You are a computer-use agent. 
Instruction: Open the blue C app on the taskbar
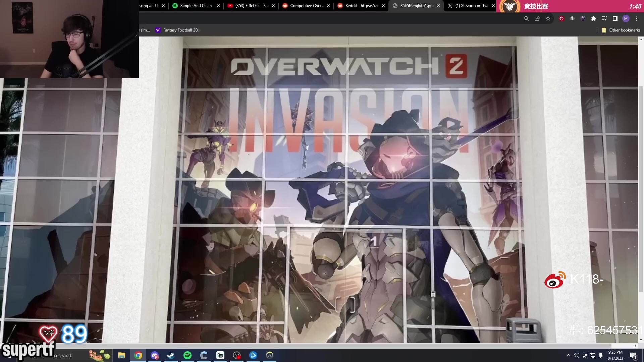tap(204, 355)
